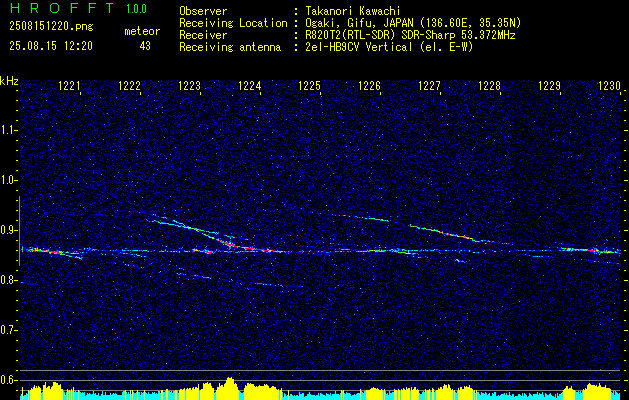Click the red echo near 1230
The image size is (629, 400).
pyautogui.click(x=592, y=250)
